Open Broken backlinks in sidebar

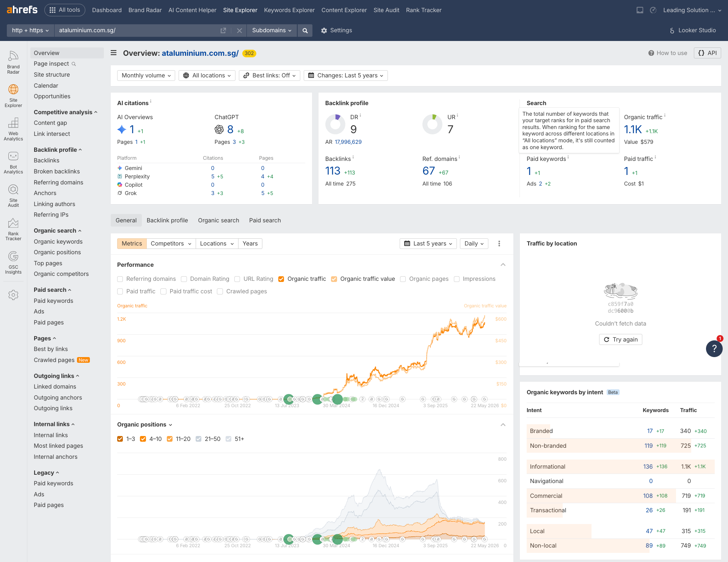click(x=57, y=172)
